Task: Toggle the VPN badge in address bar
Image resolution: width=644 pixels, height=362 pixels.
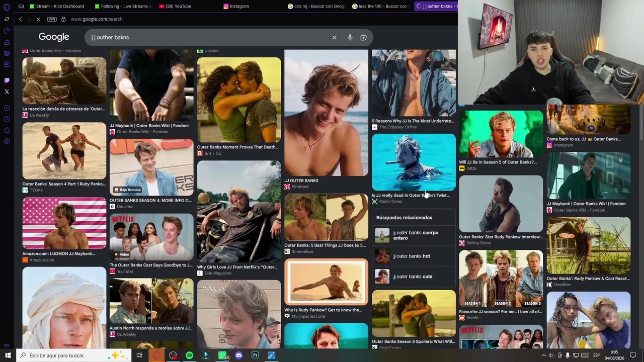Action: pos(52,19)
